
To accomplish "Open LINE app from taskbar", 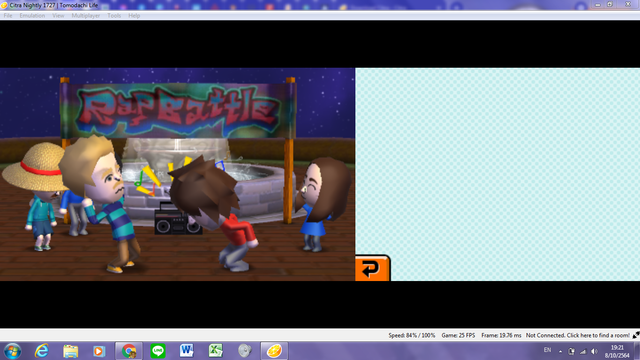I will point(158,351).
